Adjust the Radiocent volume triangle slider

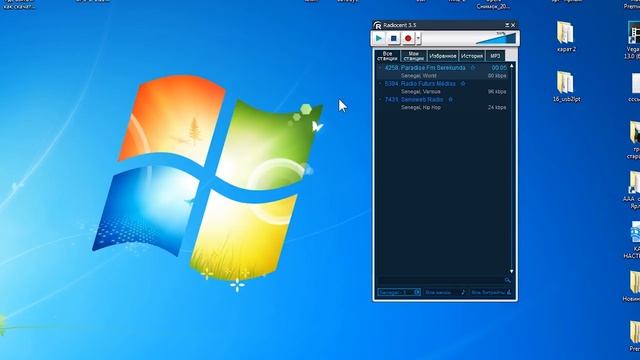(x=496, y=38)
